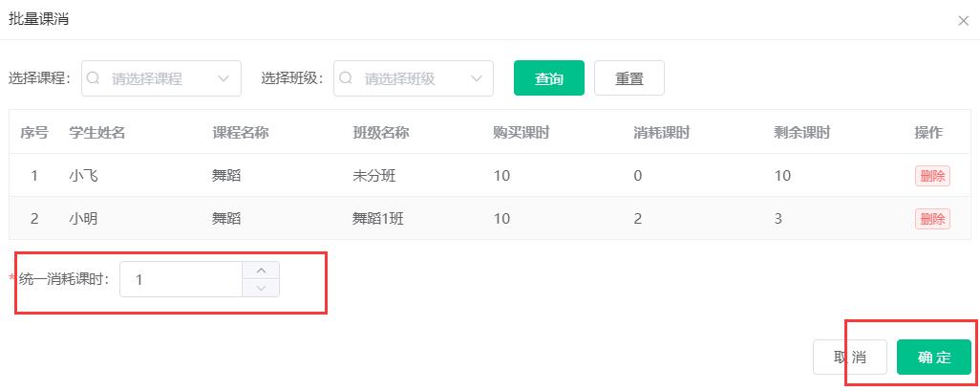Expand the 请选择课程 dropdown arrow
The image size is (980, 391).
[x=224, y=78]
